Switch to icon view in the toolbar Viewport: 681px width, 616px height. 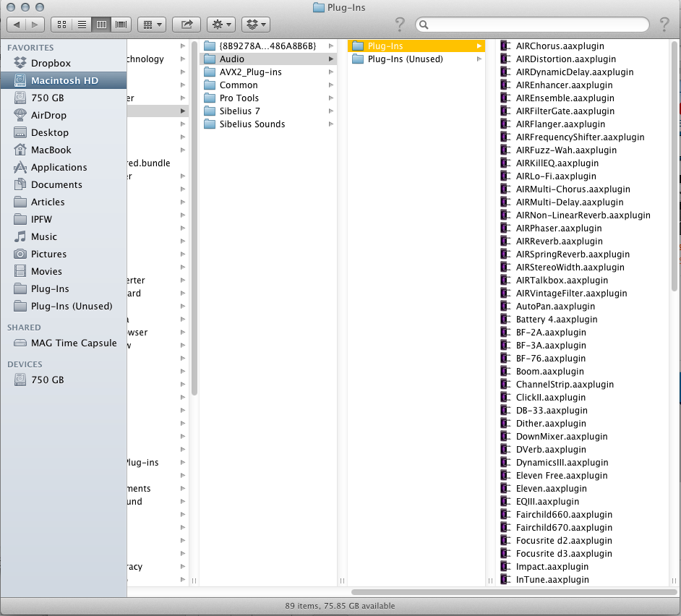click(61, 24)
